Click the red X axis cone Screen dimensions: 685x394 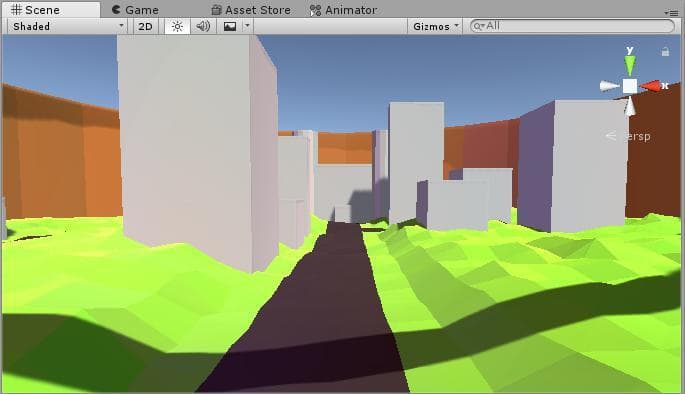click(x=650, y=86)
